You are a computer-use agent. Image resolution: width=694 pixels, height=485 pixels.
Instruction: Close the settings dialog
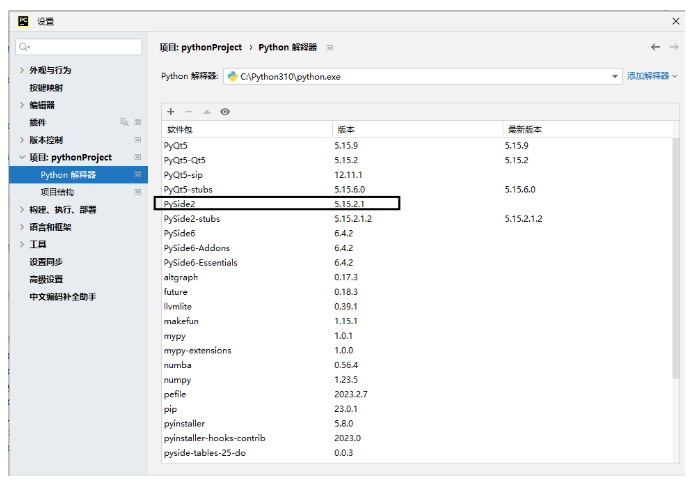[x=675, y=21]
